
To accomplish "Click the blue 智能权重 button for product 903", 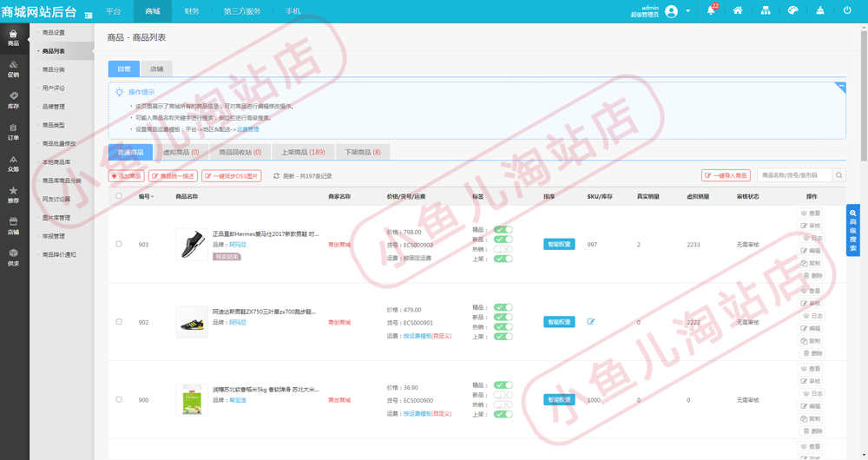I will click(x=559, y=244).
